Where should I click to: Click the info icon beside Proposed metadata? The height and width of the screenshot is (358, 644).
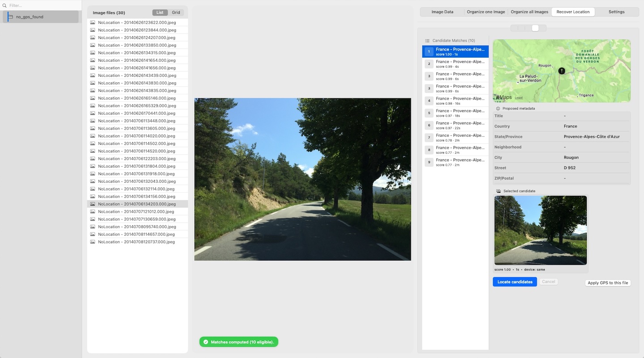[498, 109]
